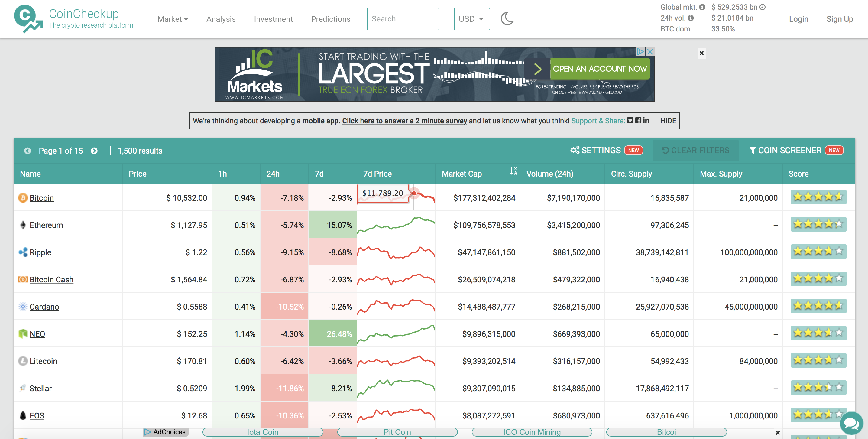
Task: Click Open An Account Now ad button
Action: point(600,69)
